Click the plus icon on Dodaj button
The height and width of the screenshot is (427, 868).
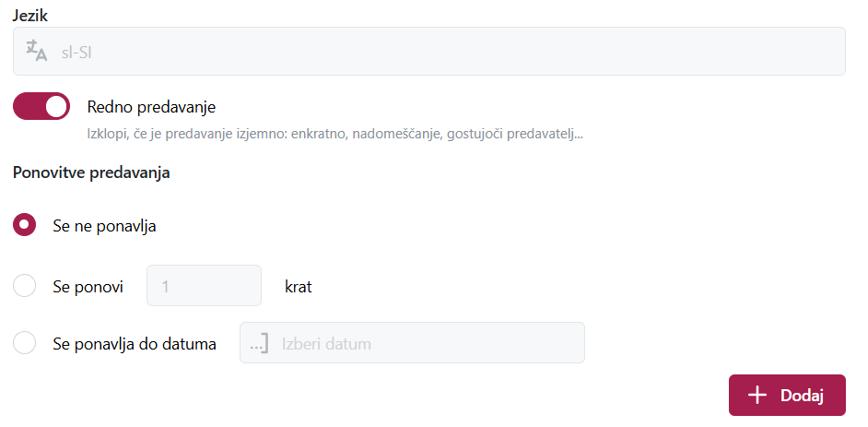tap(757, 396)
